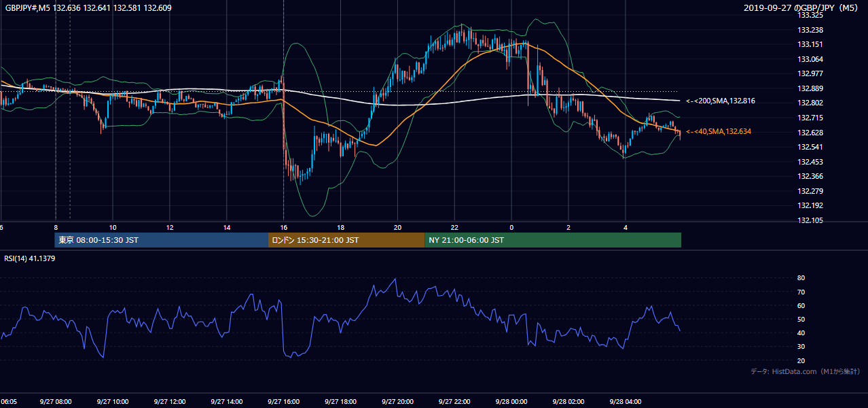Click the 132.366 price axis label
The image size is (868, 408).
click(x=810, y=176)
